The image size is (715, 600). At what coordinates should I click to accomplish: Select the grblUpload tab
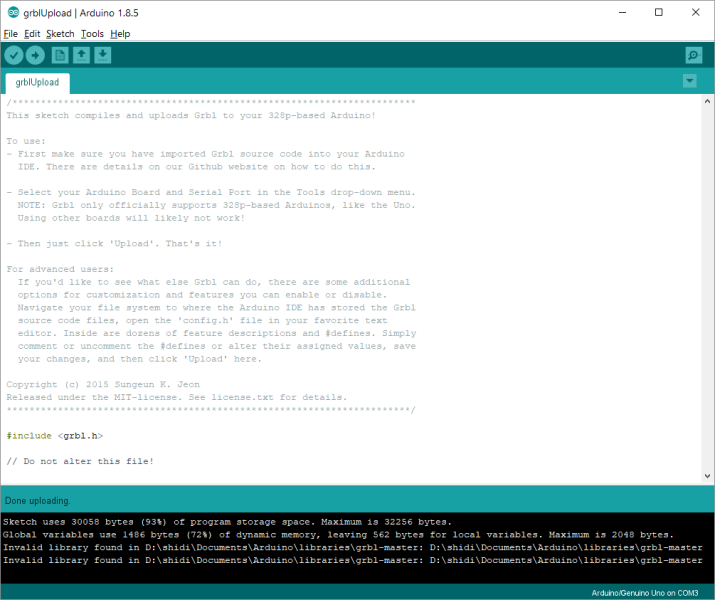click(x=37, y=83)
